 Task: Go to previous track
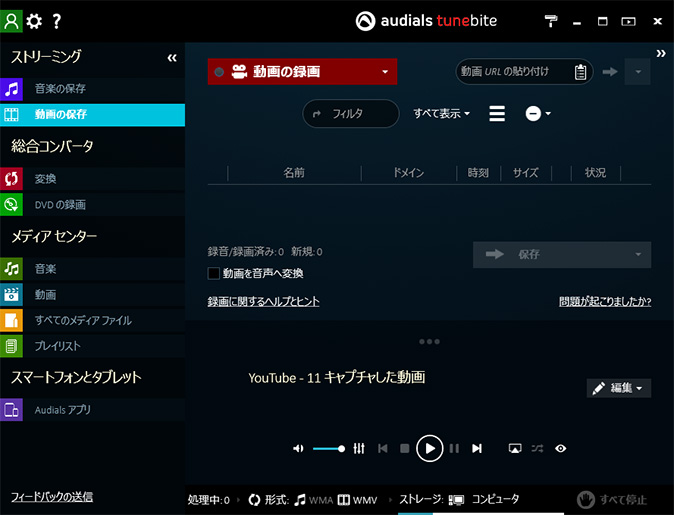click(383, 448)
